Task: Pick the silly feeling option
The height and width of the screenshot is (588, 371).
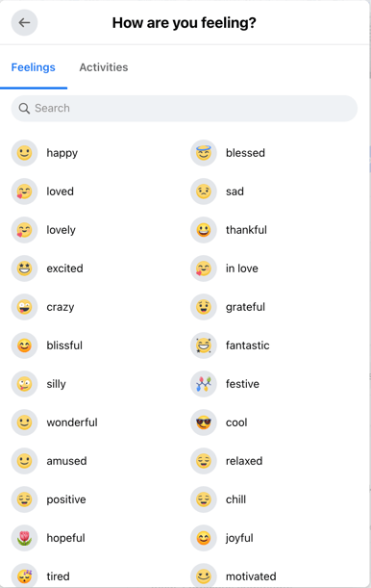Action: (93, 384)
